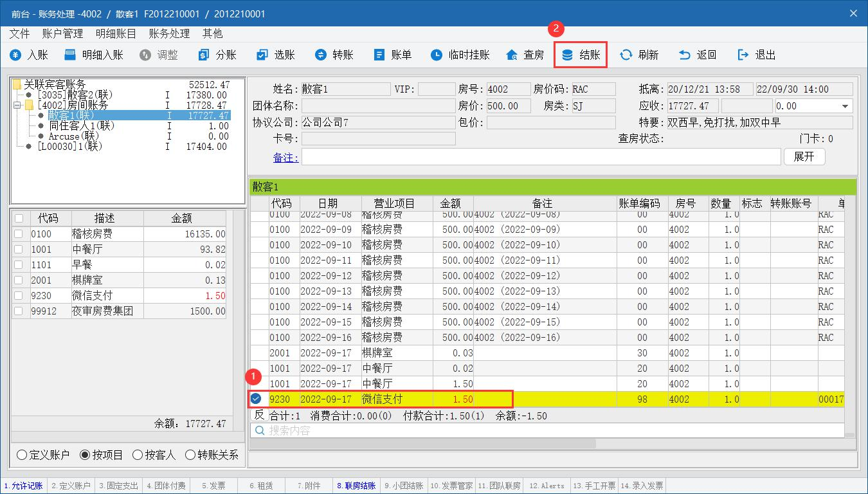The image size is (868, 494).
Task: Tick the checkbox for 0100 稽核房费
Action: pos(18,234)
